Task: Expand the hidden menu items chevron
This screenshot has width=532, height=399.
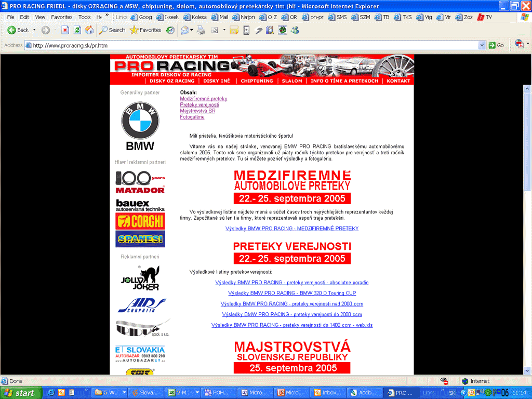Action: pyautogui.click(x=107, y=16)
